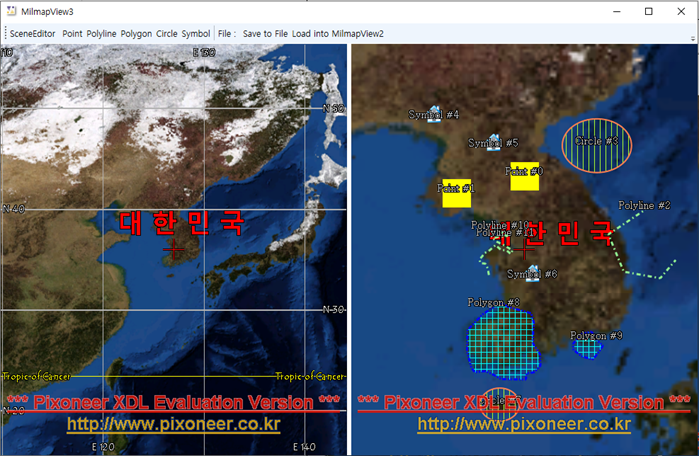Pick the Symbol placement tool
The height and width of the screenshot is (456, 699).
[x=196, y=34]
